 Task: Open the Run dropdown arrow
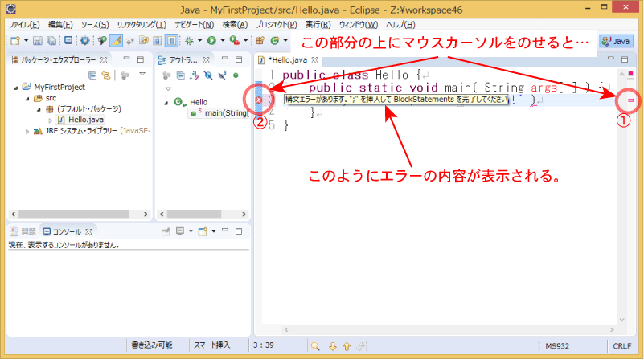click(x=223, y=41)
